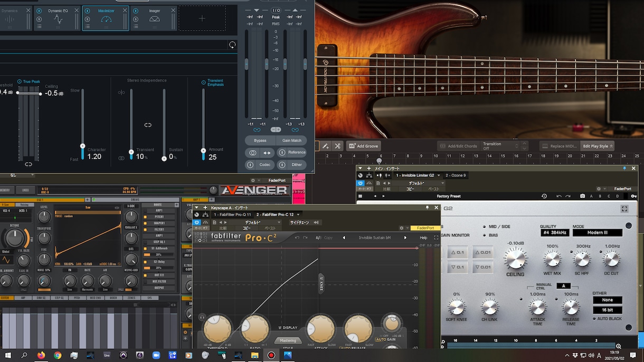644x362 pixels.
Task: Switch to the 2 - Ozone 9 insert tab
Action: click(x=456, y=175)
